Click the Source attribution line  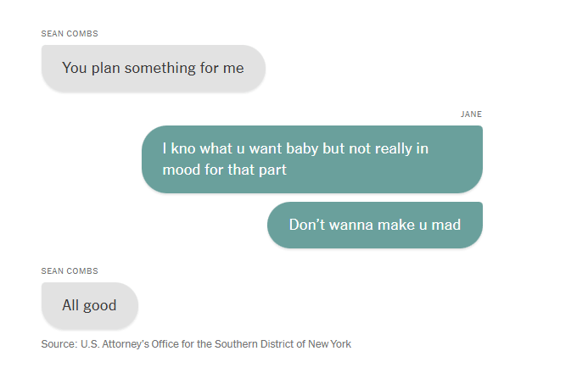tap(196, 344)
